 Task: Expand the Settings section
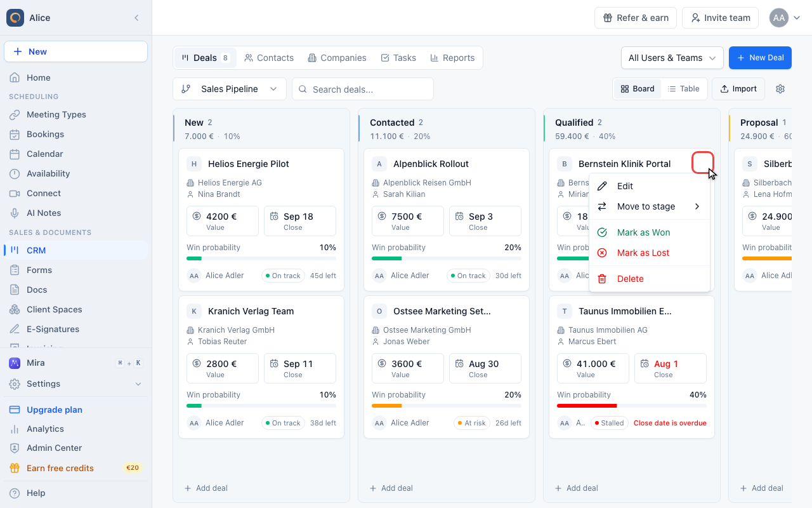point(75,384)
